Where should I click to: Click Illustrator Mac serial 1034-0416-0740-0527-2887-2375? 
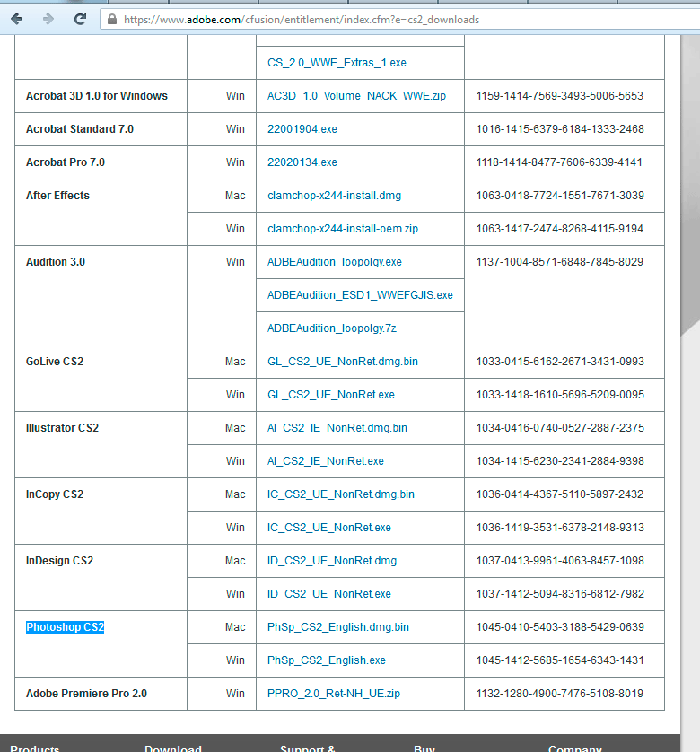(560, 428)
